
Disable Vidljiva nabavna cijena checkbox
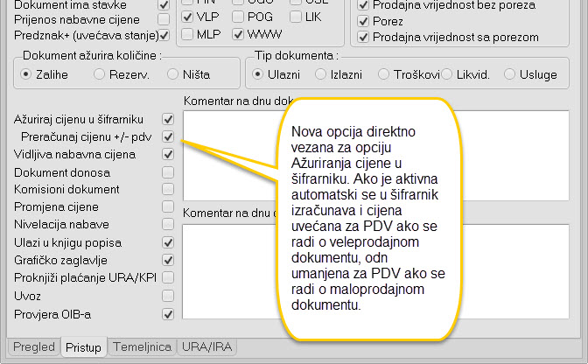[168, 154]
